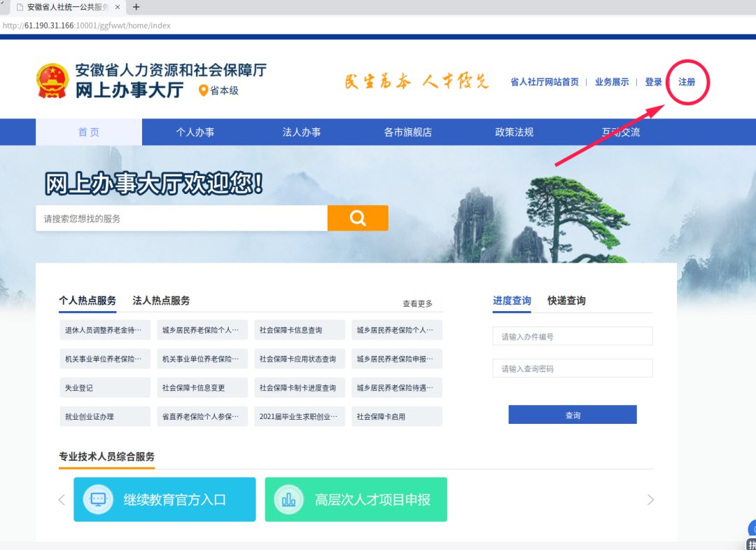Click the orange search magnifier button

pos(358,218)
